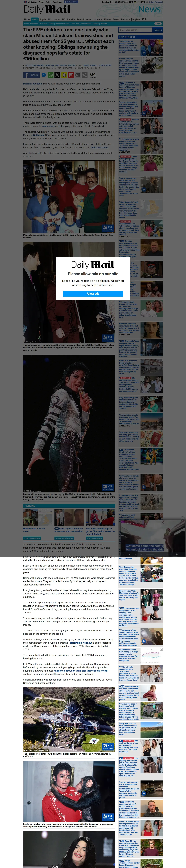The width and height of the screenshot is (186, 868).
Task: Open the Money section tab
Action: (107, 19)
